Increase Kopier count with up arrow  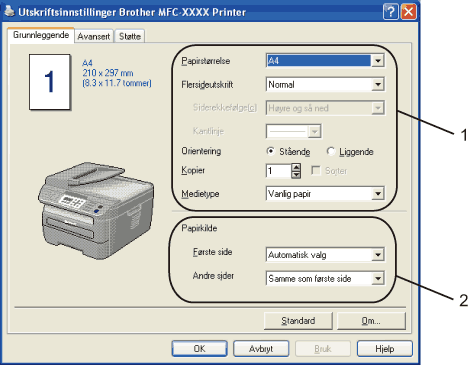click(296, 167)
